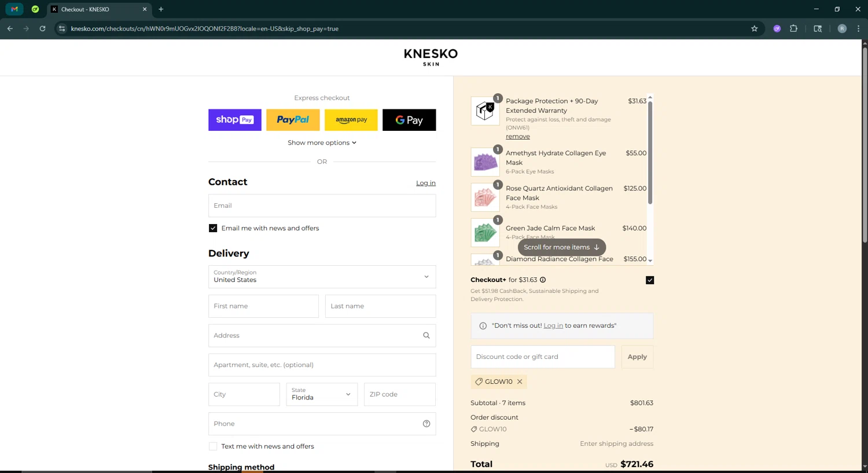Focus the Apartment, suite field
868x473 pixels.
[x=322, y=365]
